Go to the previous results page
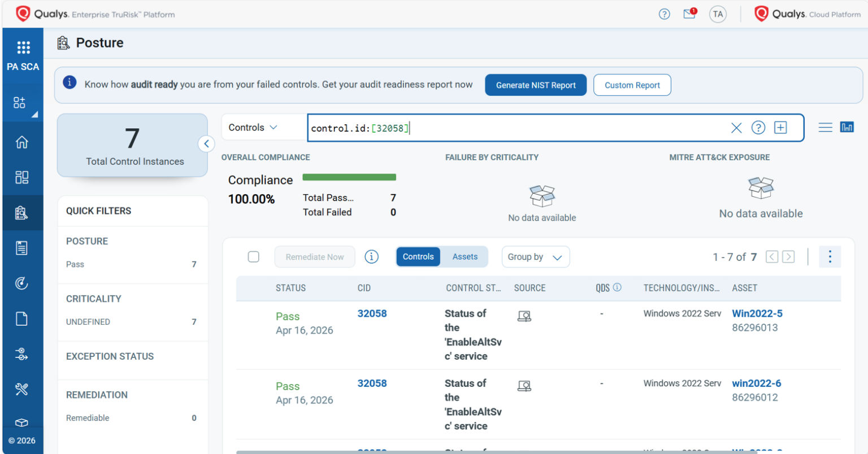Image resolution: width=868 pixels, height=454 pixels. pos(772,257)
